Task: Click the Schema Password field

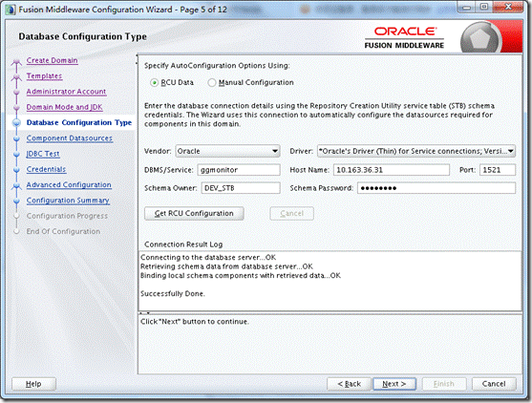Action: (x=436, y=188)
